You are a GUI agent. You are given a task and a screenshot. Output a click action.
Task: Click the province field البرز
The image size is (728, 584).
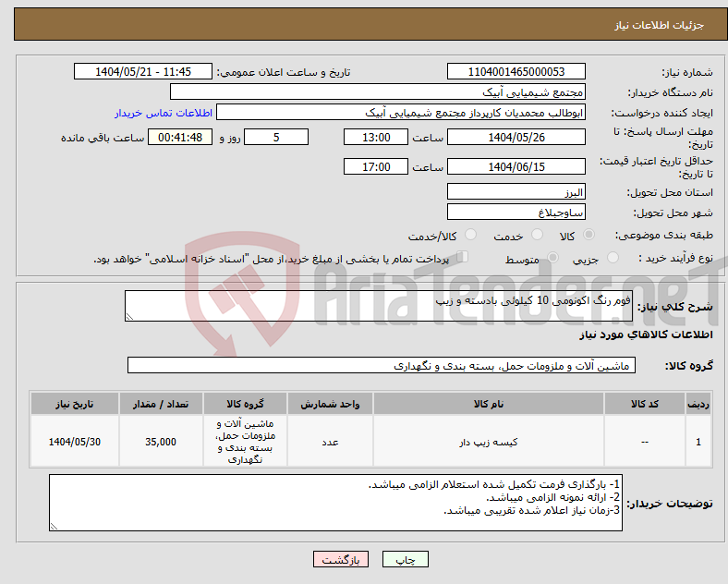(516, 191)
